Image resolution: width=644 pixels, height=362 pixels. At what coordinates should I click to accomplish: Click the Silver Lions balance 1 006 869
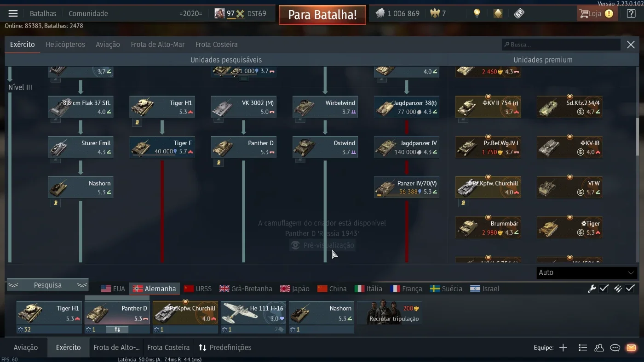[397, 13]
